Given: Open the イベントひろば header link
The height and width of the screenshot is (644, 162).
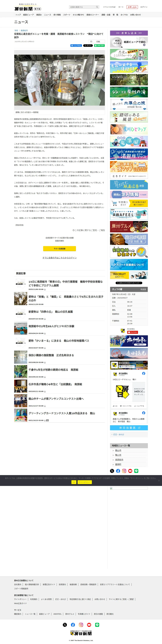Looking at the screenshot, I should 109,7.
